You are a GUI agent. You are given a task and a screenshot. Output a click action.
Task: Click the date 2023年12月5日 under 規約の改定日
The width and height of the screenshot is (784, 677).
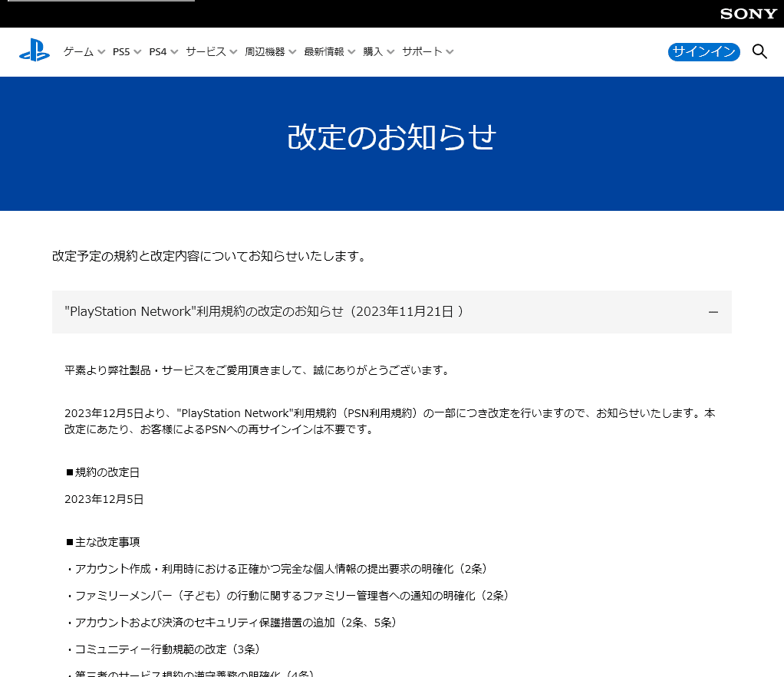104,499
